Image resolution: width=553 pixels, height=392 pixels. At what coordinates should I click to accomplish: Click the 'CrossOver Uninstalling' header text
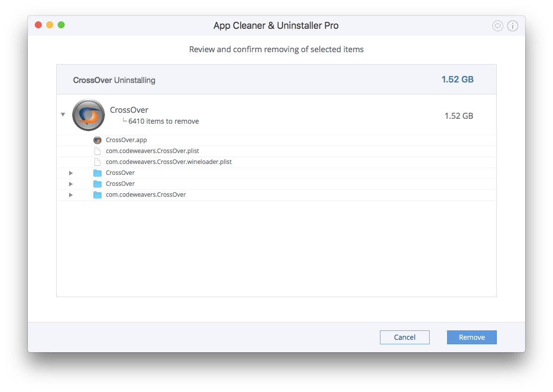click(x=114, y=80)
